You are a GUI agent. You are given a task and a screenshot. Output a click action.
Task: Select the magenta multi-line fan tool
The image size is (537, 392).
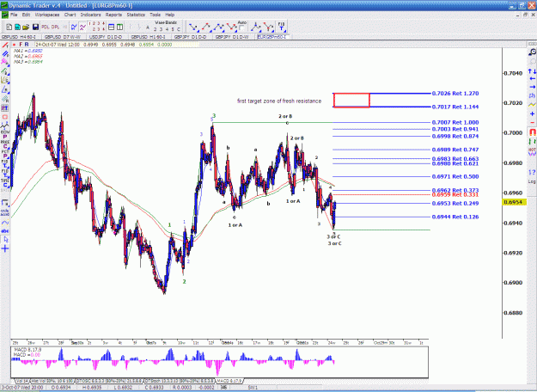point(5,62)
